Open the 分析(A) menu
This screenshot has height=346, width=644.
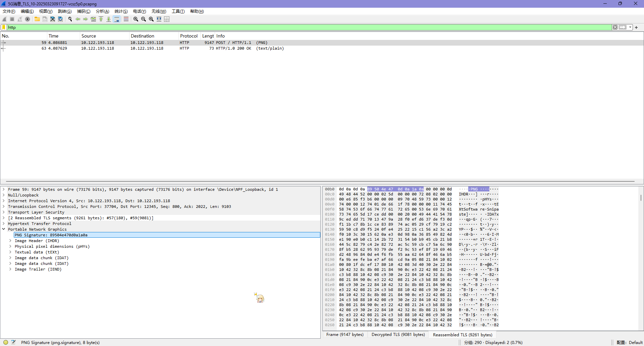tap(102, 11)
